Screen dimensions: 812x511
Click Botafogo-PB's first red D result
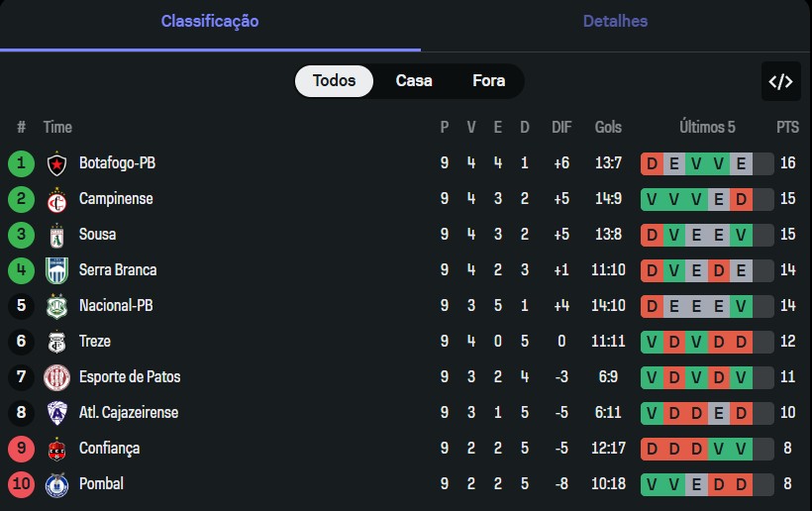652,163
